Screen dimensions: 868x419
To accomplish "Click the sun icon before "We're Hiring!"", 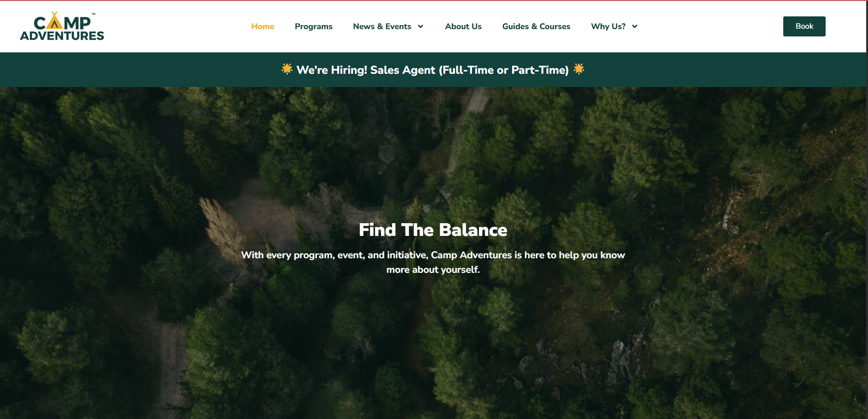I will pyautogui.click(x=287, y=69).
